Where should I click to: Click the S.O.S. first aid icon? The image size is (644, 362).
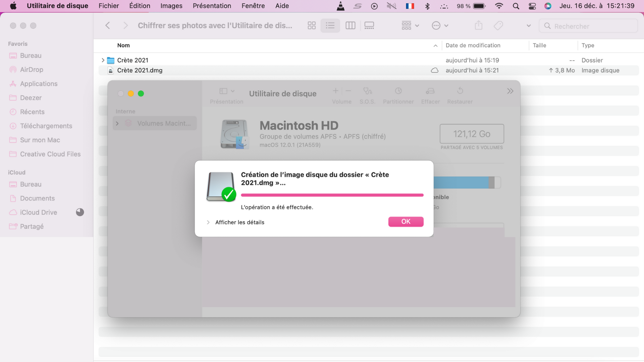368,91
